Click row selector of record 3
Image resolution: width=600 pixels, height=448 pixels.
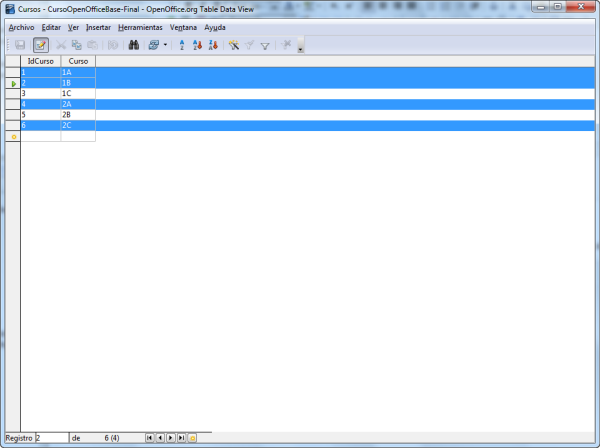tap(13, 93)
